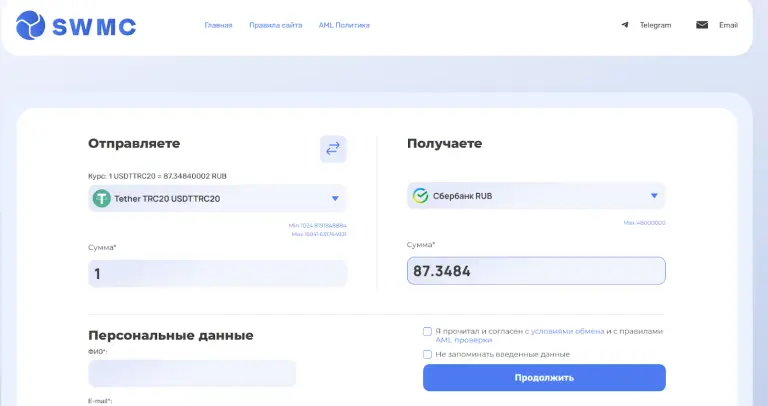Click the SWMC brand name text

(94, 26)
